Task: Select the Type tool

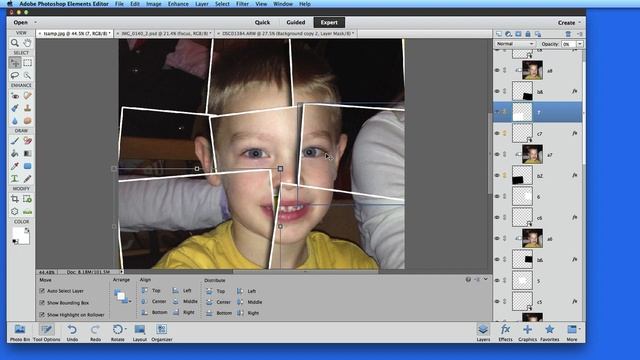Action: point(15,179)
